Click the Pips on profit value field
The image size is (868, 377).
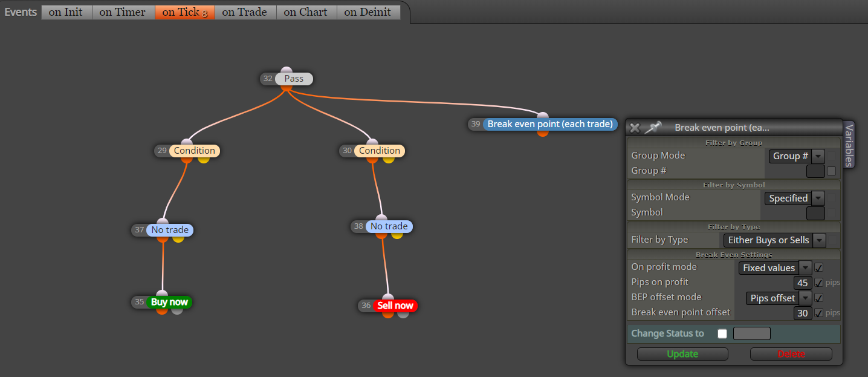803,283
